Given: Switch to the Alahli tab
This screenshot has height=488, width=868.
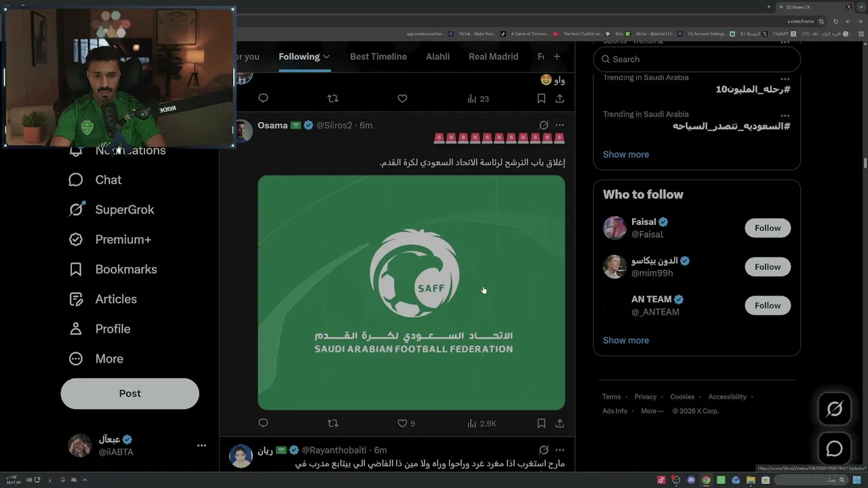Looking at the screenshot, I should coord(437,57).
